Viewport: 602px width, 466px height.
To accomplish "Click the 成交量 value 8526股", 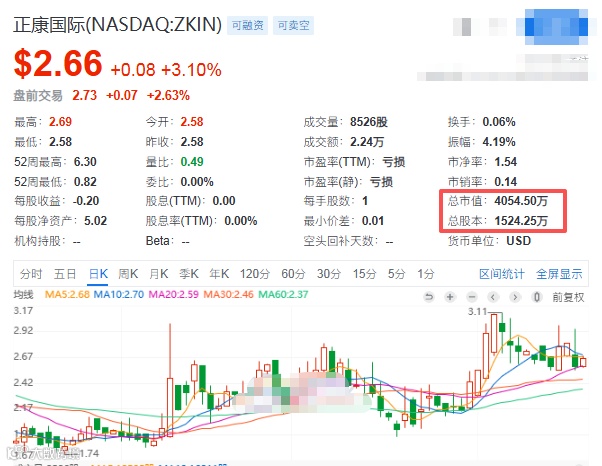I will point(369,122).
